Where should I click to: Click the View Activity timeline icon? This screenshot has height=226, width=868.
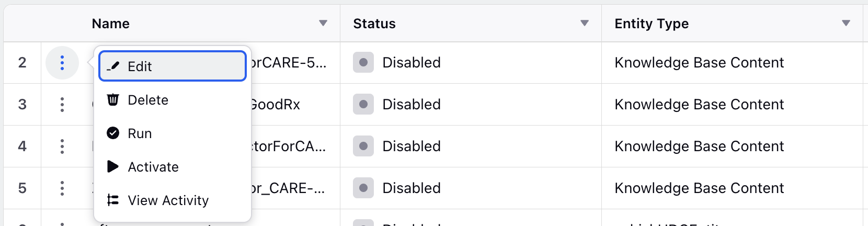(x=113, y=200)
